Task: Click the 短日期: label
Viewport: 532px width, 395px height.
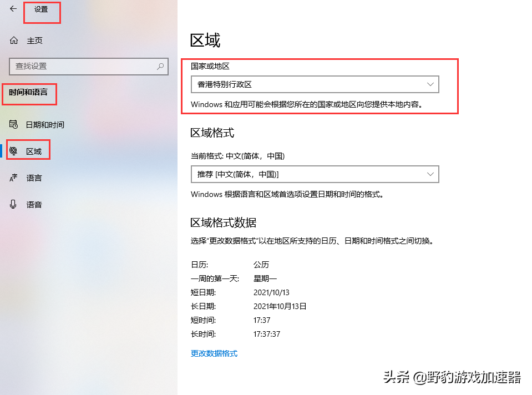Action: click(x=203, y=292)
